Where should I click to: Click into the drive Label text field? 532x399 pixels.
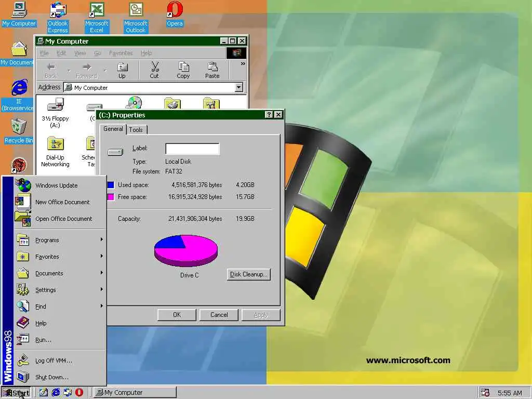pyautogui.click(x=192, y=149)
